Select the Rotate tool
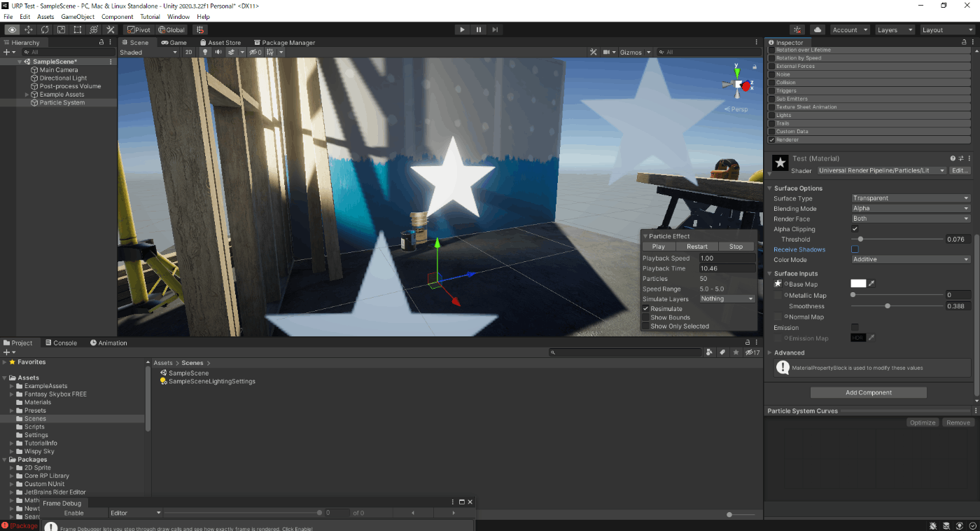 (45, 29)
